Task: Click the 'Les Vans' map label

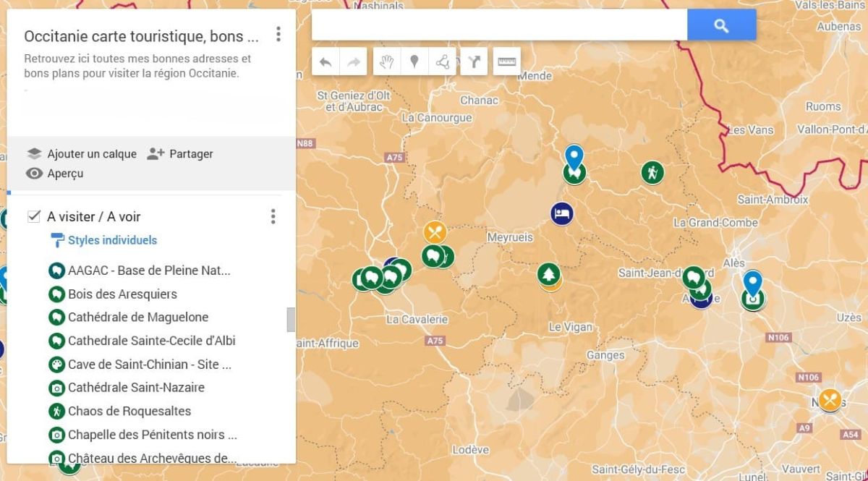Action: pos(750,130)
